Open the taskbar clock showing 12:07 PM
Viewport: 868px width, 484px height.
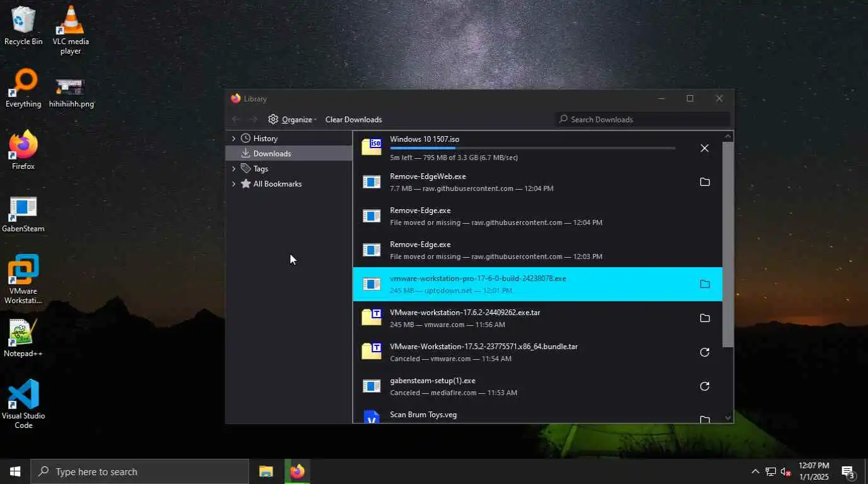click(814, 471)
